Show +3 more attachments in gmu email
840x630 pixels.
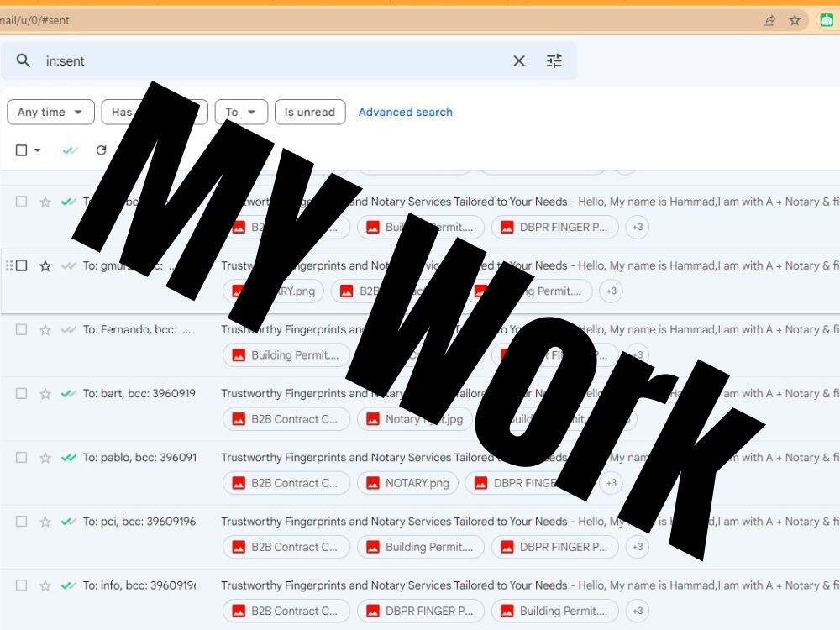point(612,291)
